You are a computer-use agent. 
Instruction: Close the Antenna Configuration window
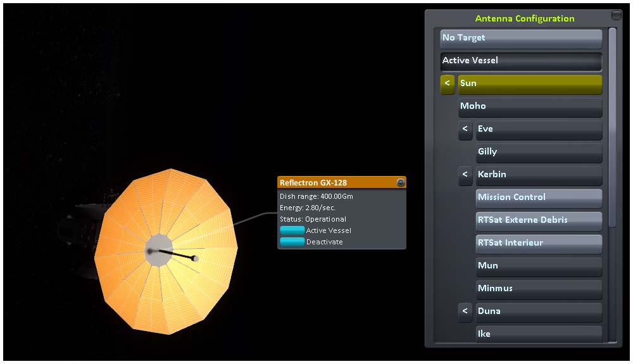tap(616, 15)
